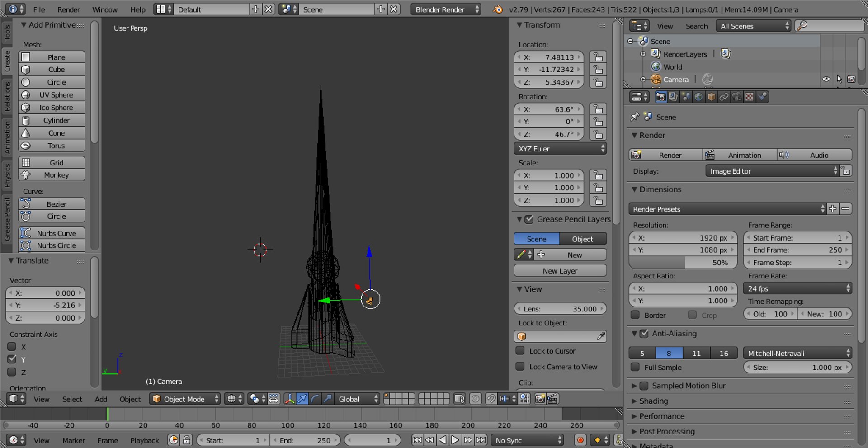Viewport: 868px width, 448px height.
Task: Enable Full Sample anti-aliasing
Action: (x=635, y=367)
